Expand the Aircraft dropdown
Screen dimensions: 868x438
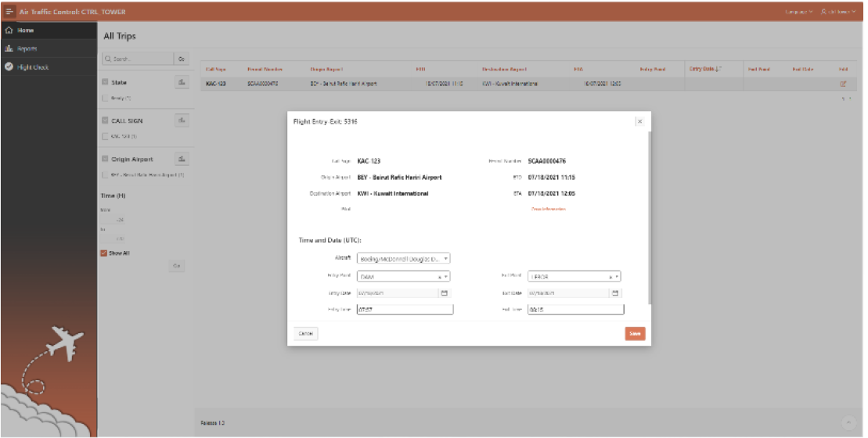click(445, 259)
